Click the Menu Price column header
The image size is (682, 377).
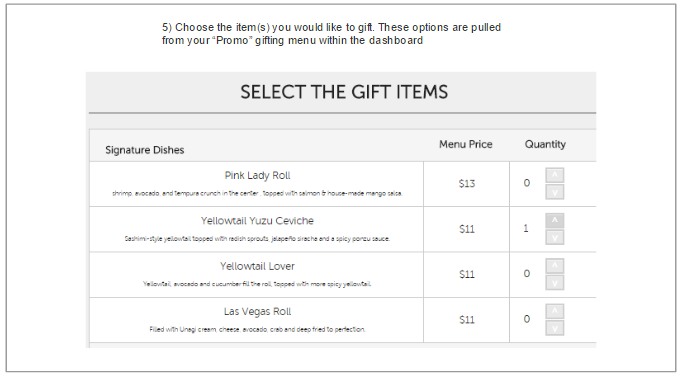[465, 144]
